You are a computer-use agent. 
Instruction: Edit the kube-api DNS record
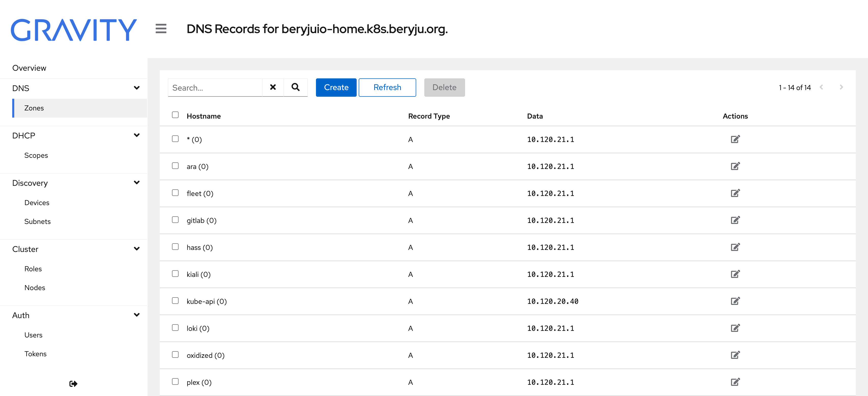pyautogui.click(x=735, y=301)
